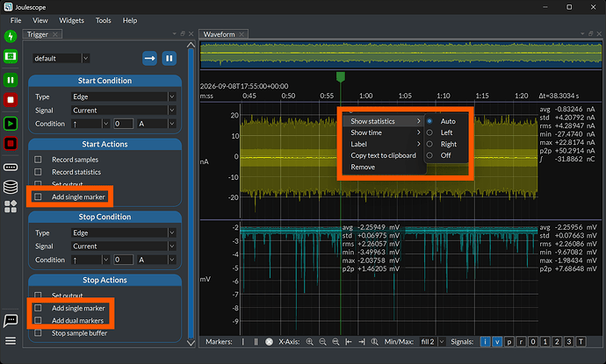Open the Stop Condition edge direction dropdown
The height and width of the screenshot is (364, 606).
[x=90, y=260]
